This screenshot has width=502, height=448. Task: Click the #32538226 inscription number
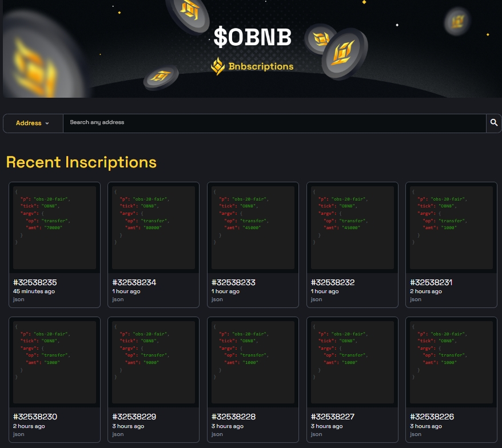pos(432,417)
